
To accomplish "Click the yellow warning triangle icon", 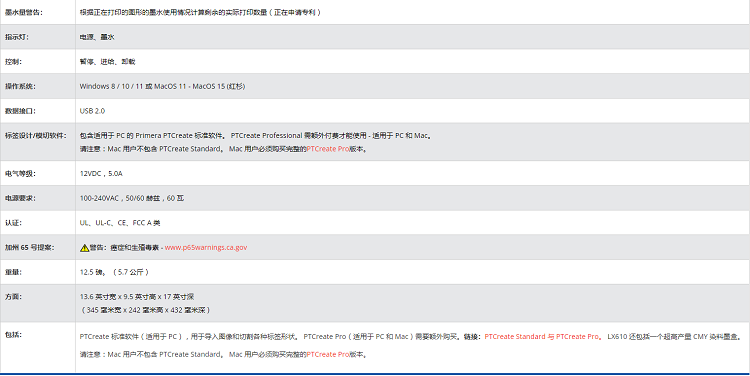I will point(84,248).
